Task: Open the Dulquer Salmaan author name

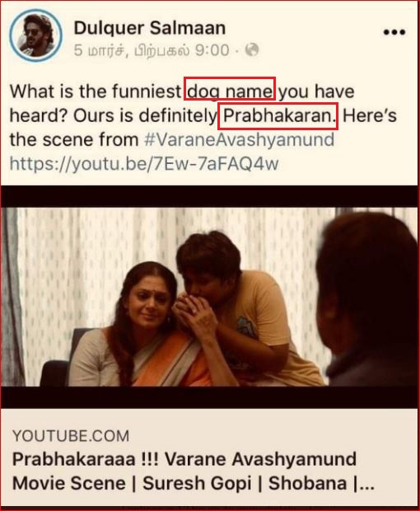Action: (150, 28)
